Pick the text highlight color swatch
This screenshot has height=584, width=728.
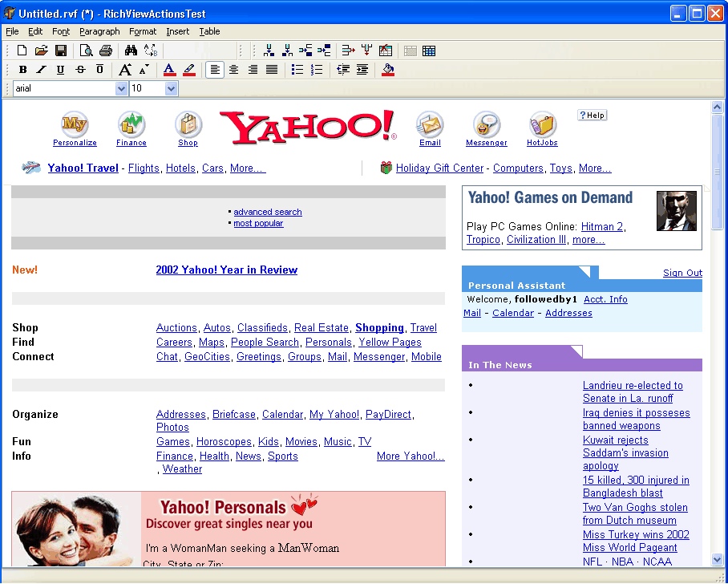189,70
